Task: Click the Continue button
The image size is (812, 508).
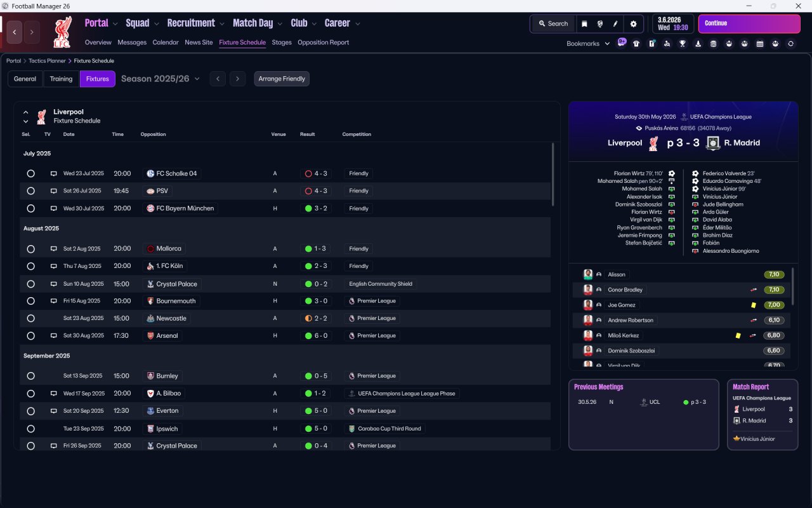Action: pos(749,23)
